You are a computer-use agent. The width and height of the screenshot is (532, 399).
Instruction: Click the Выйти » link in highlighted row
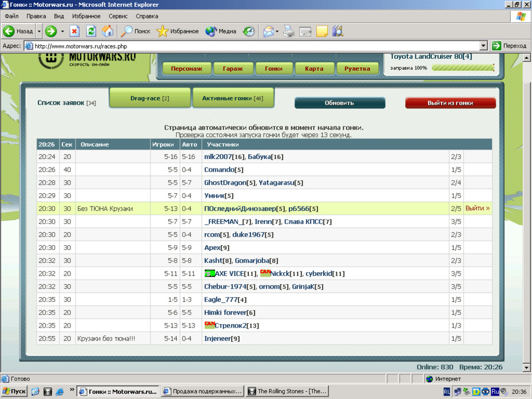[x=478, y=209]
